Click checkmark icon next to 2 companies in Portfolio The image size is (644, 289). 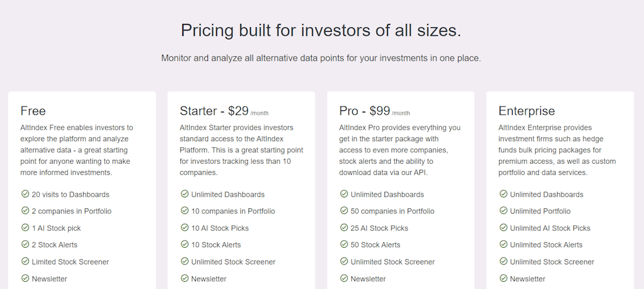click(25, 211)
